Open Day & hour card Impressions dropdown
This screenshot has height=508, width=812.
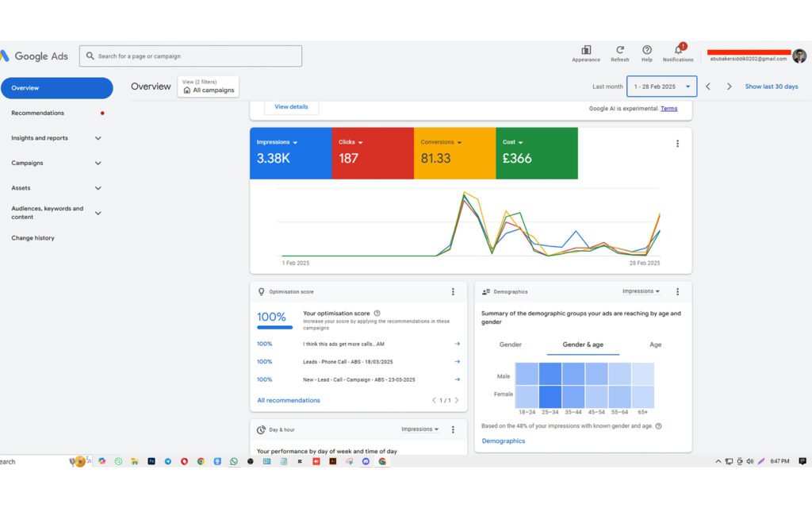click(x=420, y=429)
